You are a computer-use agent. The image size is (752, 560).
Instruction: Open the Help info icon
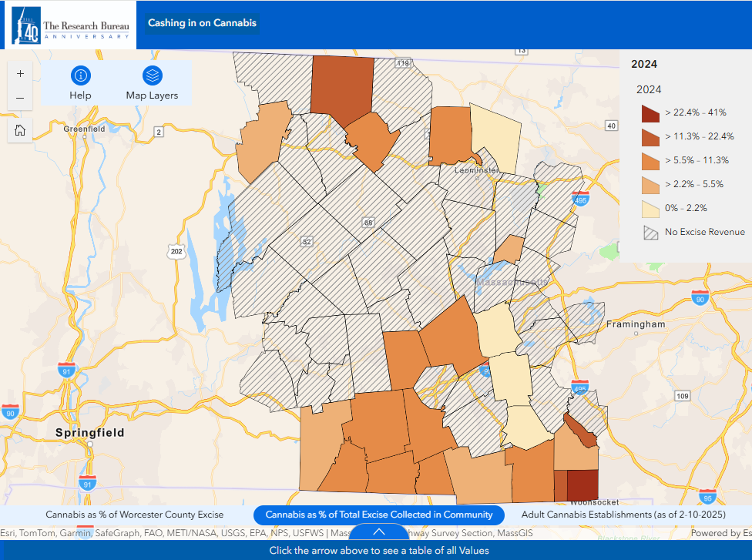pyautogui.click(x=81, y=75)
